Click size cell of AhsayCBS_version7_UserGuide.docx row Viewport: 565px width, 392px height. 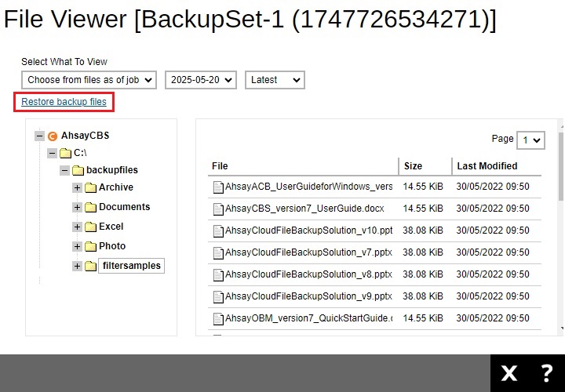pyautogui.click(x=423, y=209)
